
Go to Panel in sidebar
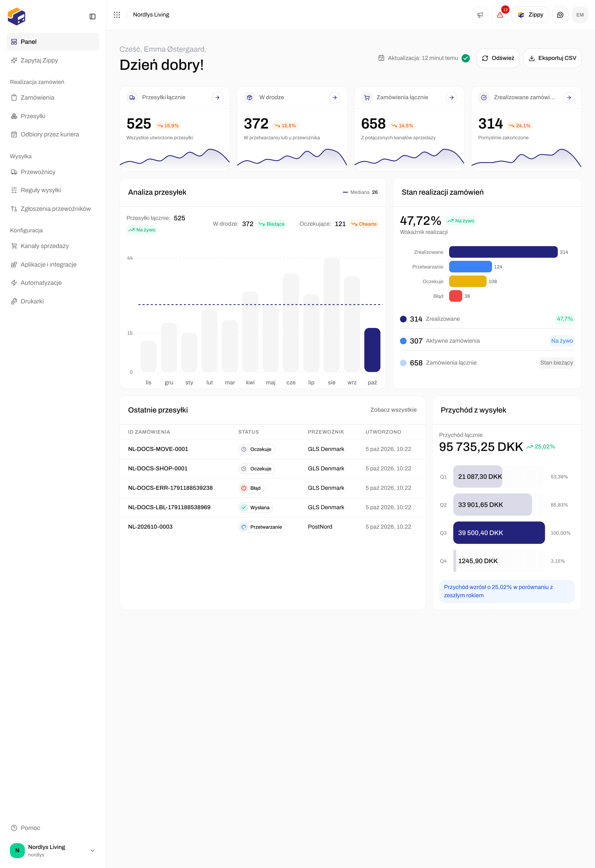coord(53,42)
